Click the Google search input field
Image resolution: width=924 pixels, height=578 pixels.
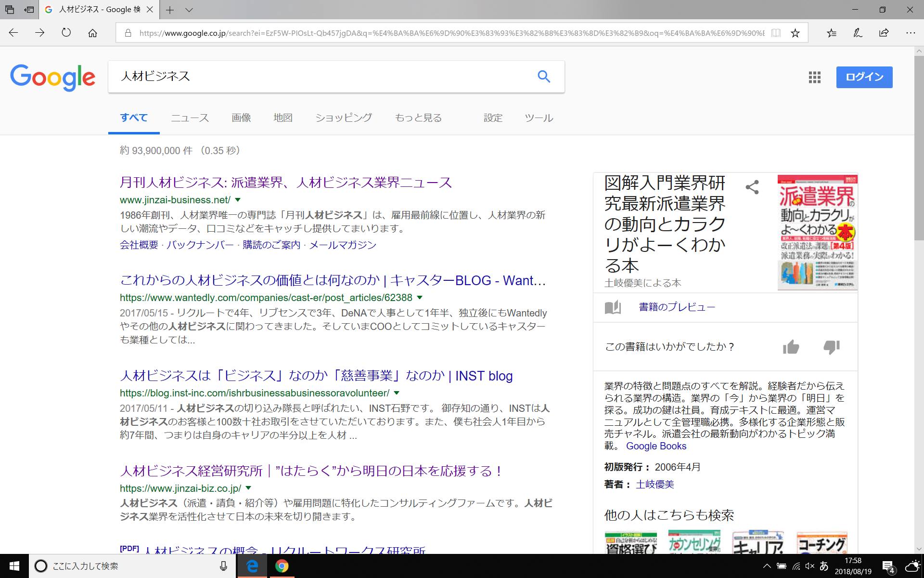[322, 76]
